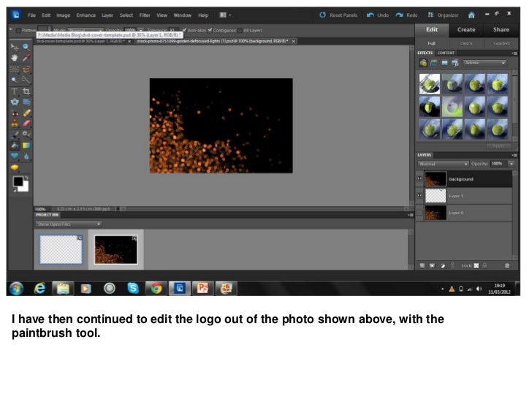
Task: Select the Paint Bucket tool
Action: [x=15, y=145]
